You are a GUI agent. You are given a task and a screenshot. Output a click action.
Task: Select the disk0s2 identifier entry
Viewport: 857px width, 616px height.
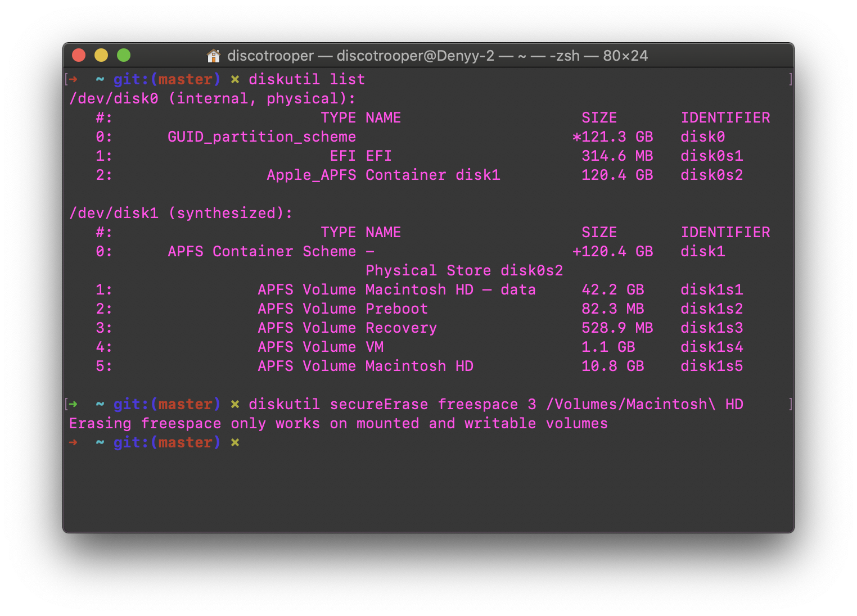point(711,175)
